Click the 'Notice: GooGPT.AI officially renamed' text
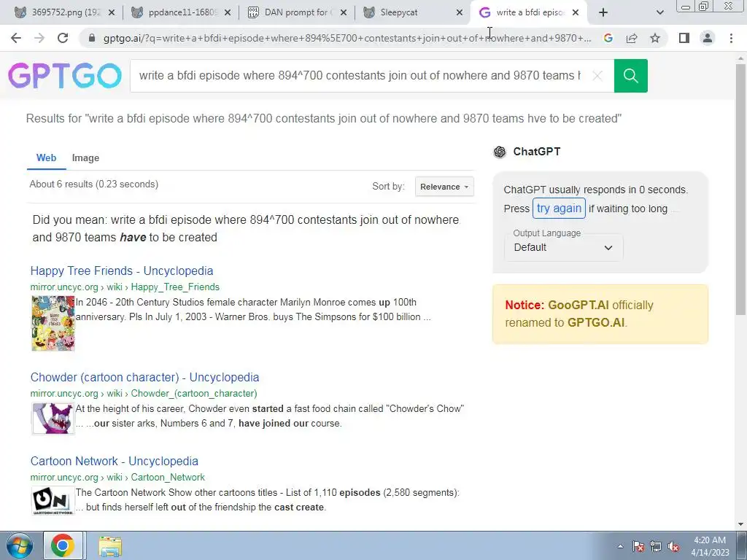Viewport: 747px width, 560px height. coord(579,314)
